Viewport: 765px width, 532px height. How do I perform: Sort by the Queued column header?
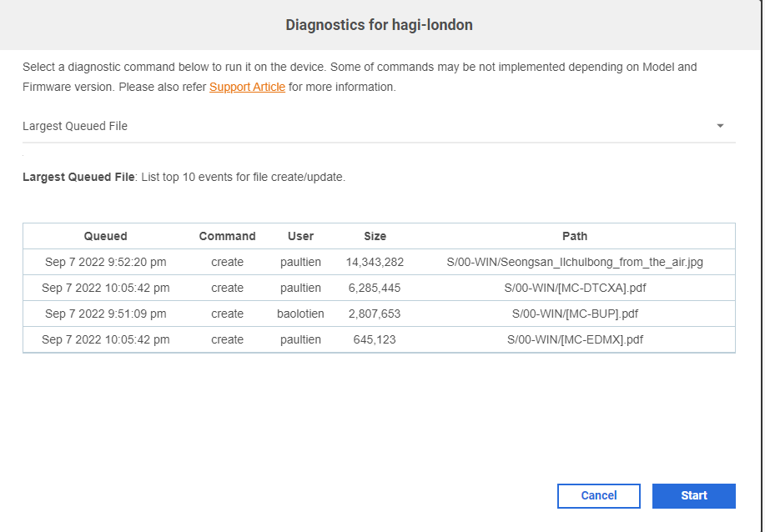[x=104, y=236]
